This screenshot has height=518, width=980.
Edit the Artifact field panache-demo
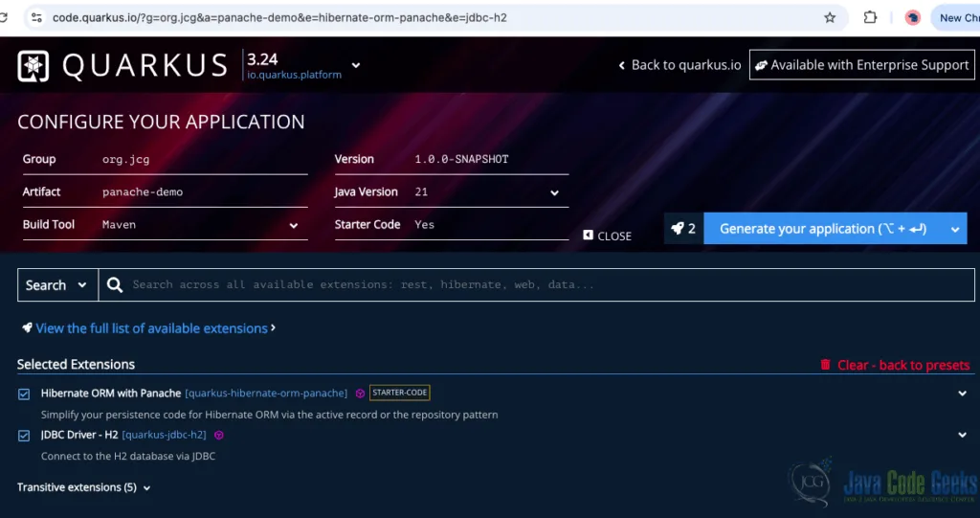click(205, 192)
